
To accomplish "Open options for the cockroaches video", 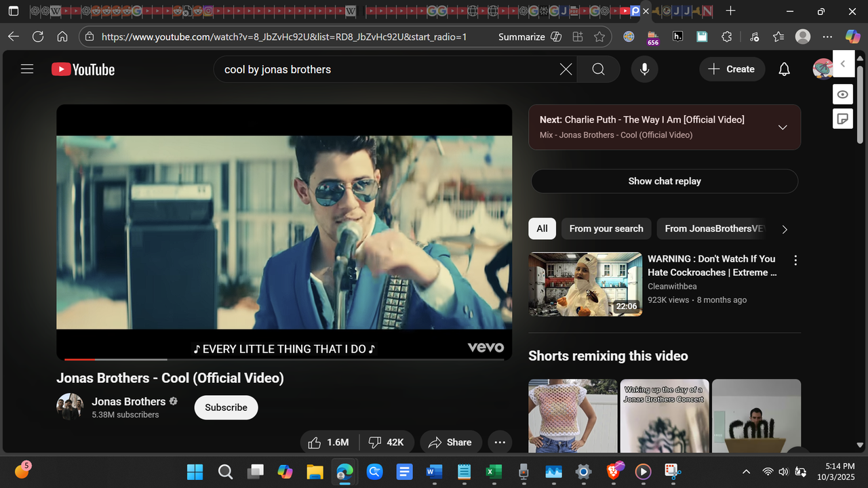I will (795, 260).
